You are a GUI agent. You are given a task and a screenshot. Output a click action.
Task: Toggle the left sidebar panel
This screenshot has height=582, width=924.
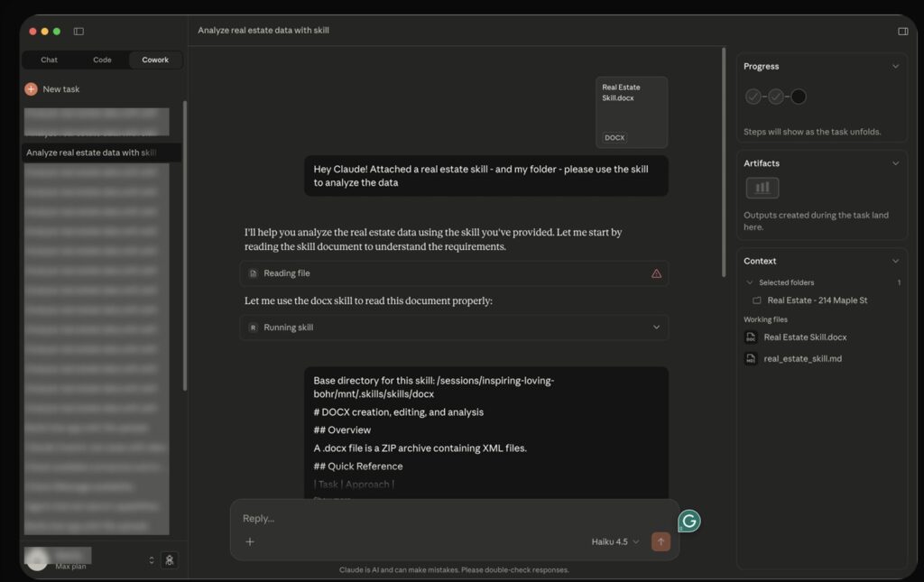point(79,32)
